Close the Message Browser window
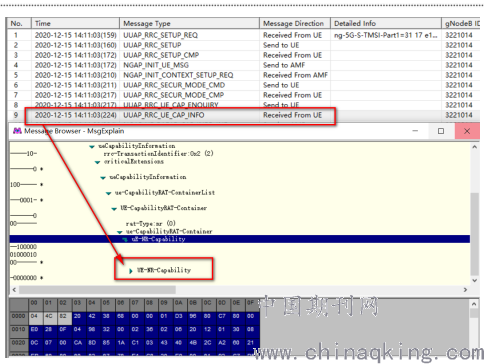Screen dimensions: 484x364 point(467,131)
